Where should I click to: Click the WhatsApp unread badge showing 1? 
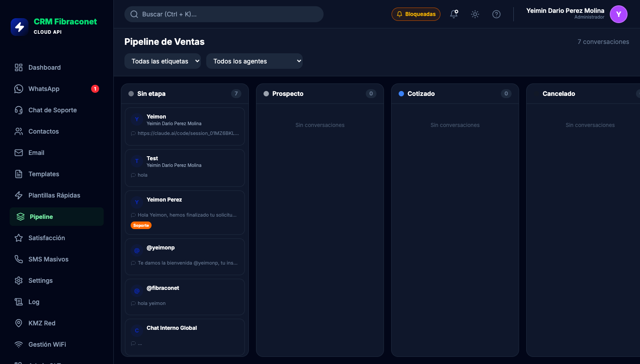(95, 89)
